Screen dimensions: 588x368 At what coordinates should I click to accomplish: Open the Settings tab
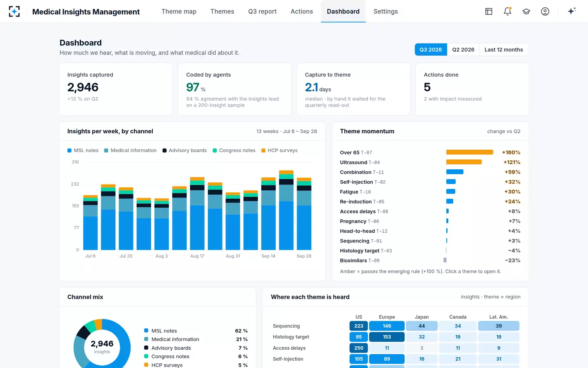[x=385, y=11]
